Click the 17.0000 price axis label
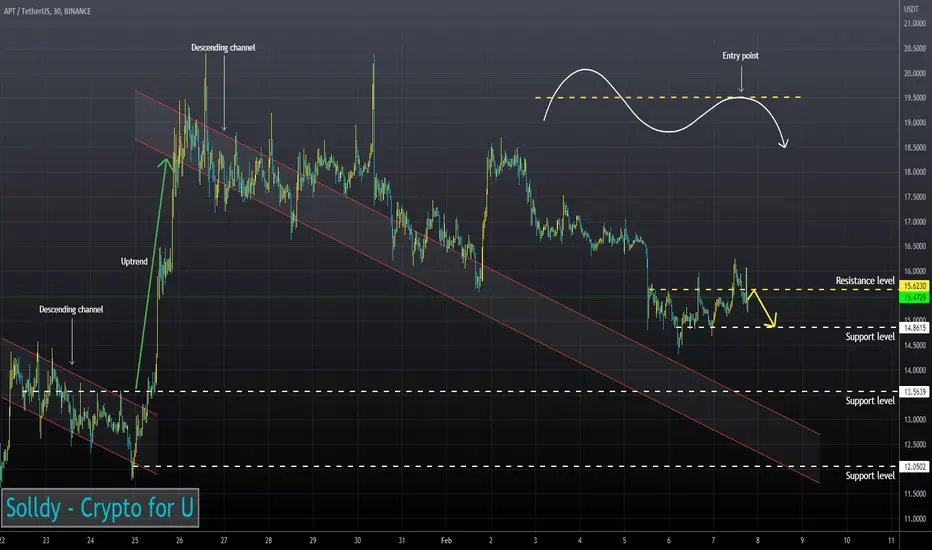Image resolution: width=932 pixels, height=550 pixels. point(915,222)
